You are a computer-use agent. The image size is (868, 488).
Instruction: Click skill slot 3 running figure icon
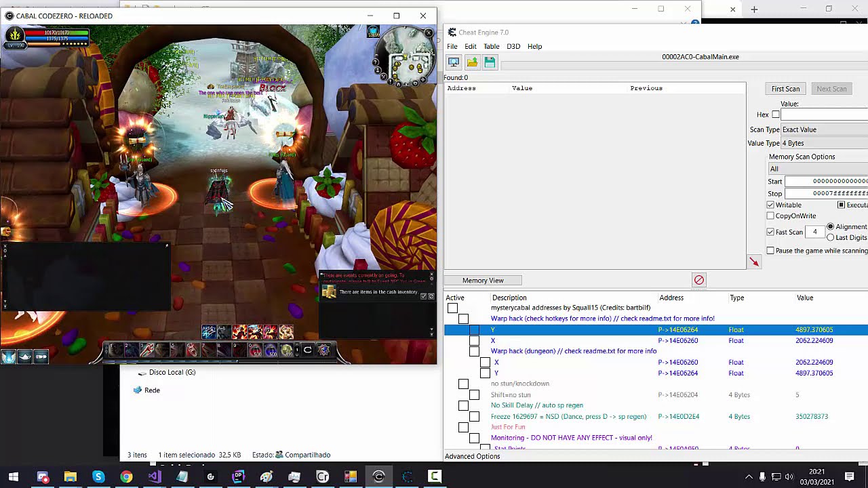[x=147, y=350]
